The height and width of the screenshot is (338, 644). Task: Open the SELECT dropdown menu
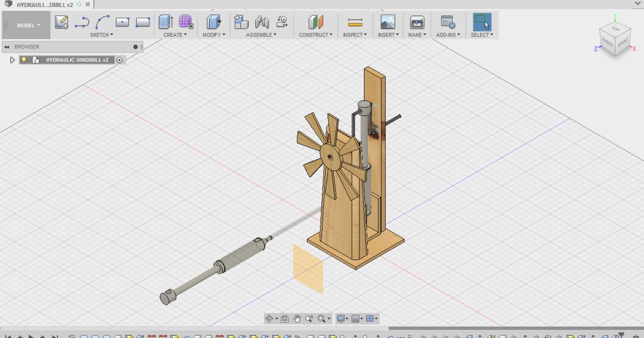(481, 34)
